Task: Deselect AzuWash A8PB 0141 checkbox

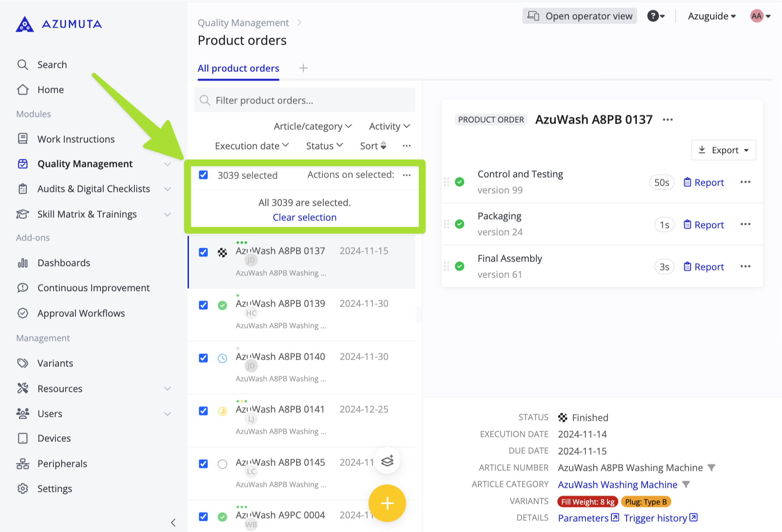Action: 203,411
